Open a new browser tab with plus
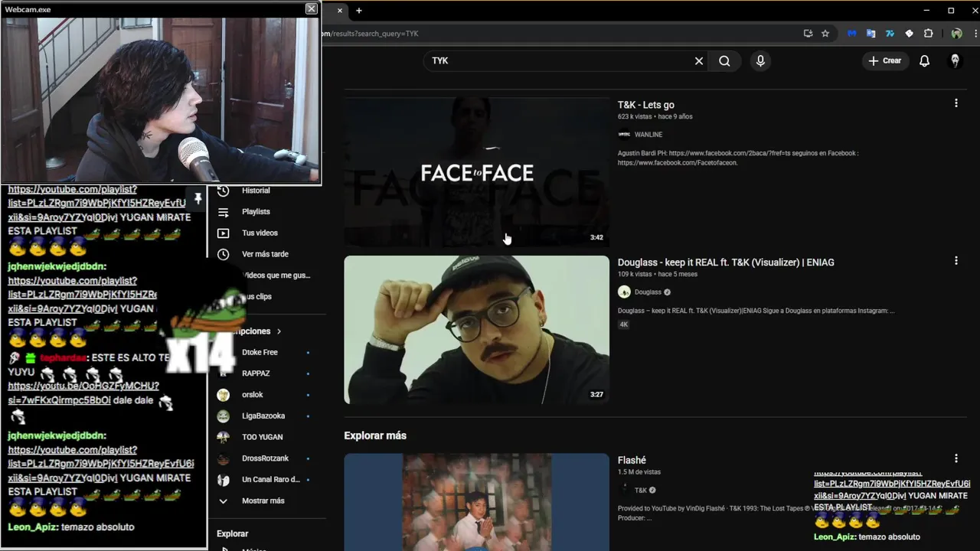Viewport: 980px width, 551px height. click(358, 11)
